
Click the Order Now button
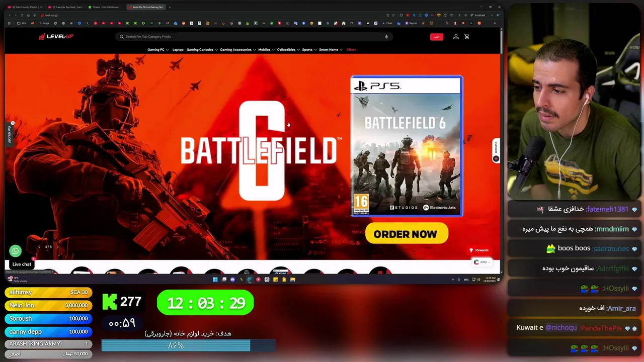407,234
